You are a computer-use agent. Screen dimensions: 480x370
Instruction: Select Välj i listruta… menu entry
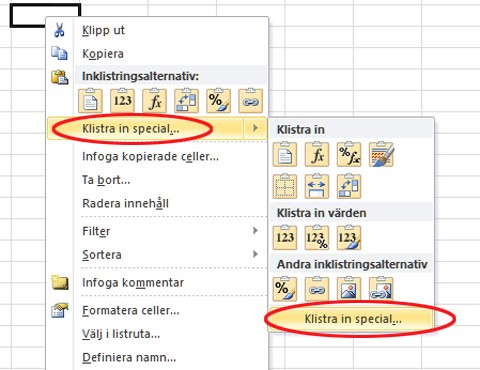(x=157, y=334)
